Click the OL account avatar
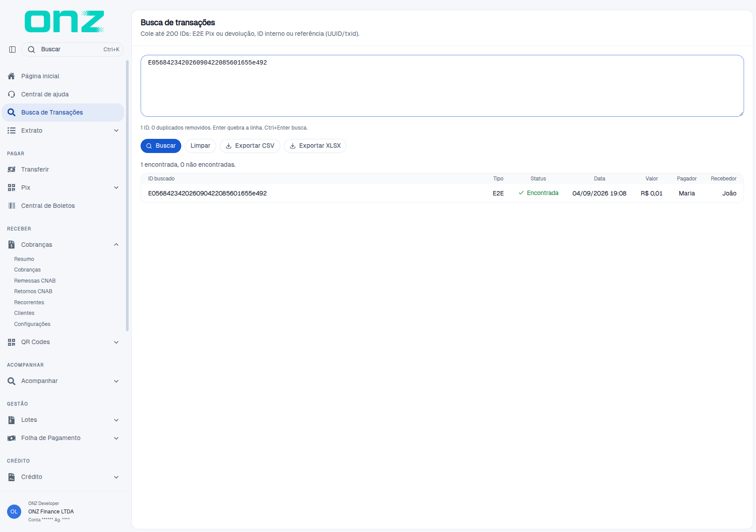Viewport: 756px width, 532px height. tap(14, 512)
